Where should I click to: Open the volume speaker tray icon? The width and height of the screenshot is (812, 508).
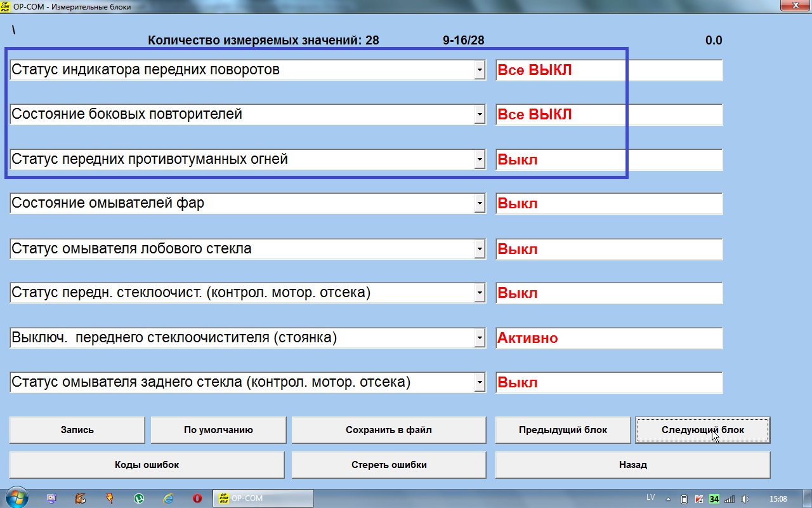point(745,498)
